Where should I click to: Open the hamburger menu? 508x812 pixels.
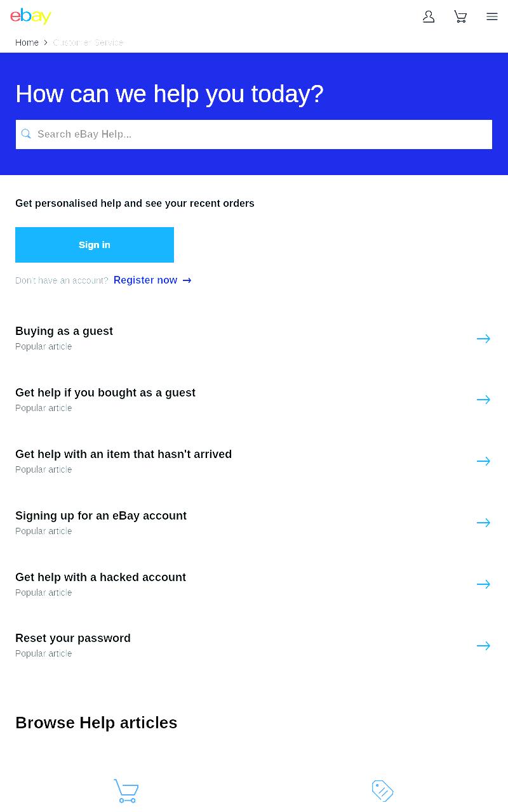point(492,16)
